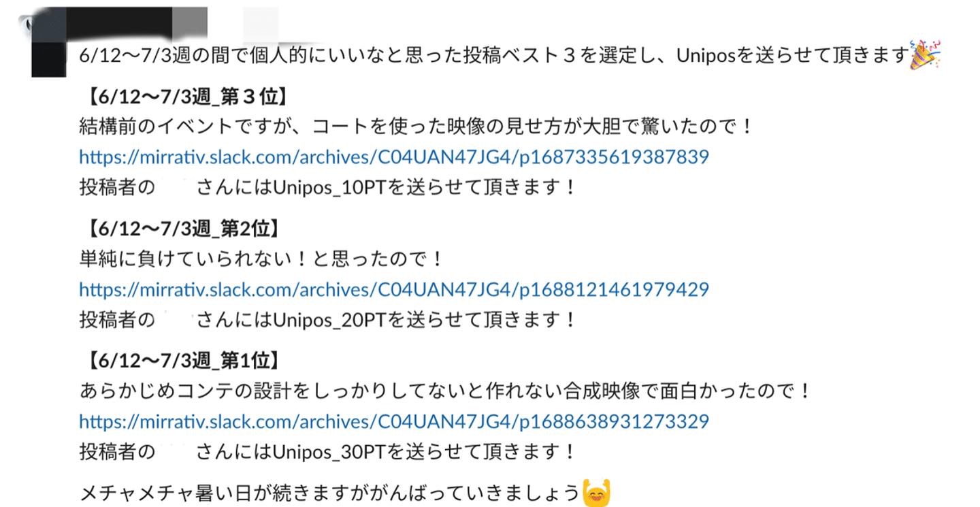Click the raising hands emoji at message end
Viewport: 980px width, 507px height.
point(597,492)
